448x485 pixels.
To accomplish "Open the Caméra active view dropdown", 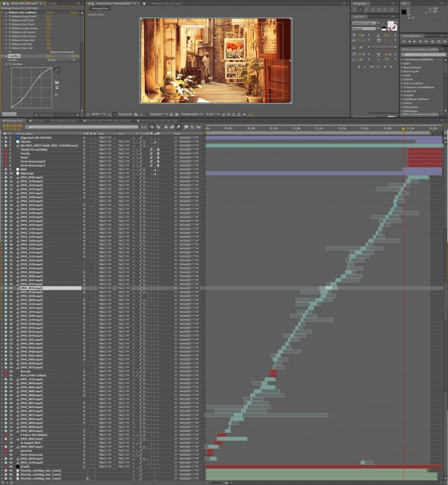I will [192, 114].
